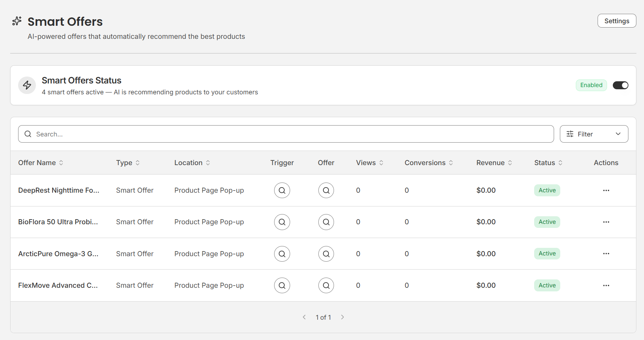Sort table by Views column
Viewport: 644px width, 340px height.
(370, 163)
